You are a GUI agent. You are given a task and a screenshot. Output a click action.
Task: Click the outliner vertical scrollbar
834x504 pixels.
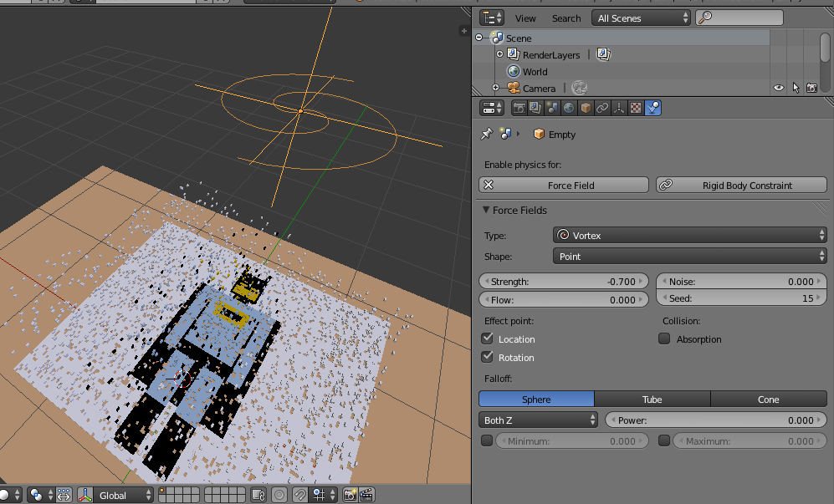pos(825,48)
